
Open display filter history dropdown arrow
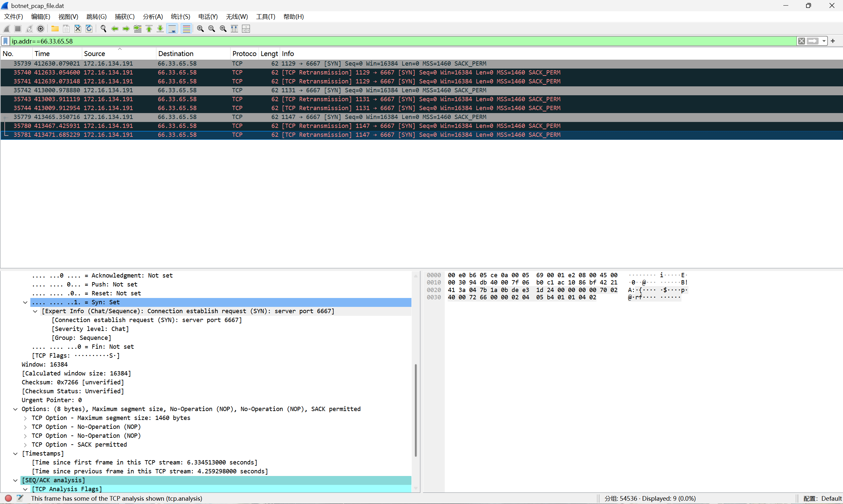pos(824,41)
